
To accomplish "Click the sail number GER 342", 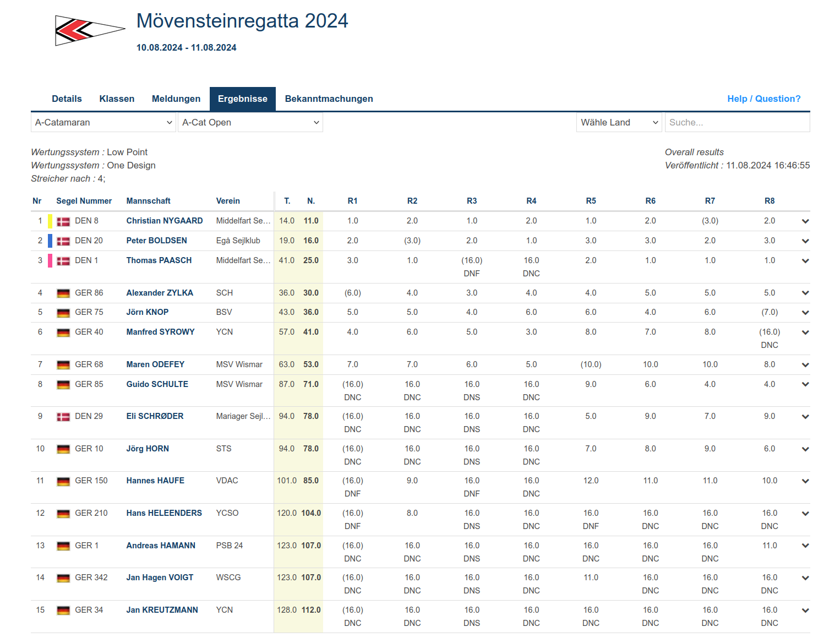I will click(x=91, y=577).
